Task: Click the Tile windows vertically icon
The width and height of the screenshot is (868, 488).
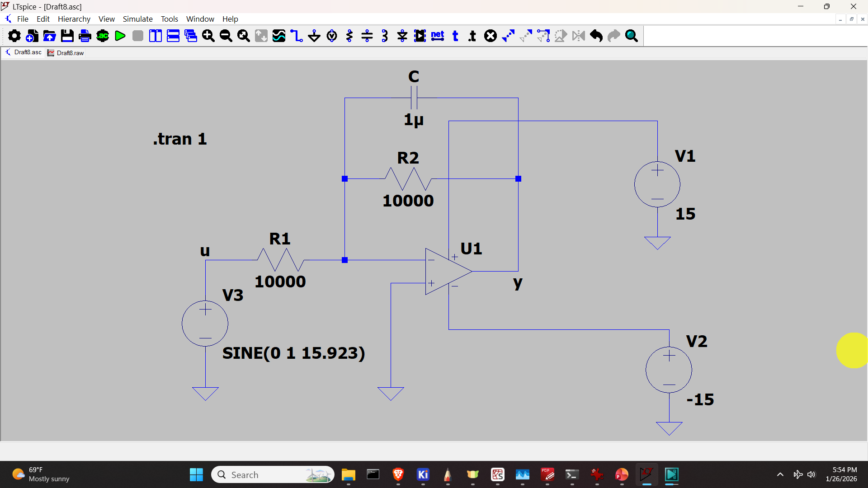Action: [x=156, y=36]
